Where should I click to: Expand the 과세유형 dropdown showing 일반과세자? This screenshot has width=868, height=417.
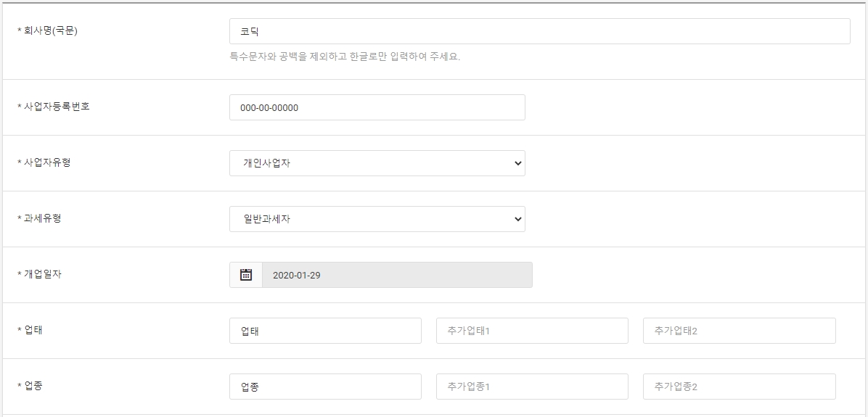point(377,219)
